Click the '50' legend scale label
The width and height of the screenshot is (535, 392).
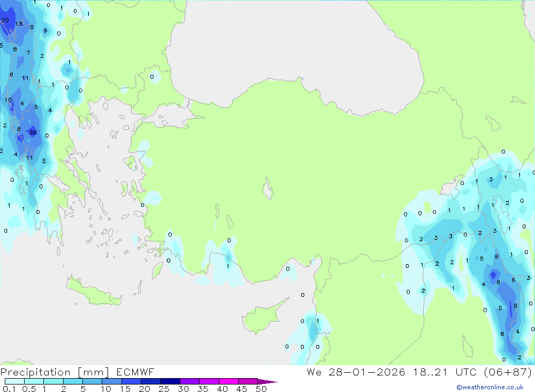tap(261, 389)
